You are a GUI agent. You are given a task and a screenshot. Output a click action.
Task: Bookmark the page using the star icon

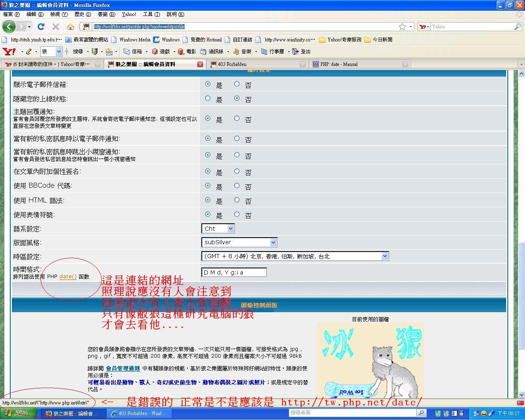click(402, 27)
